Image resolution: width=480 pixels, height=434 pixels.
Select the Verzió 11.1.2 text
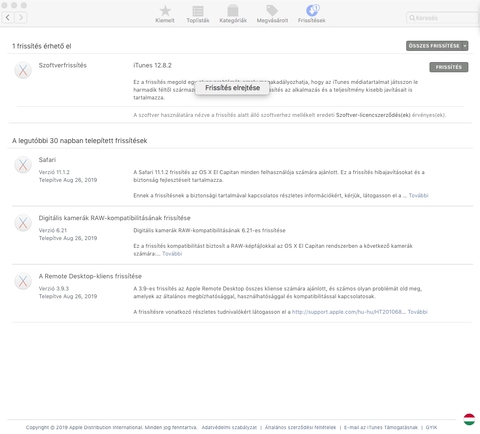pos(54,172)
